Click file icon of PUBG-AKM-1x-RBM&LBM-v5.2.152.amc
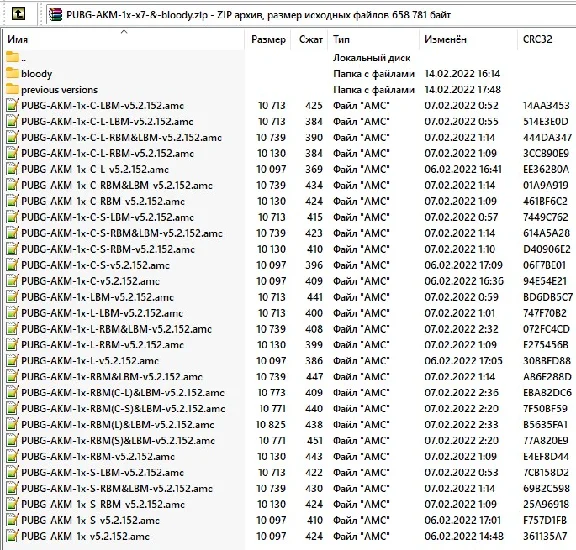 tap(12, 377)
